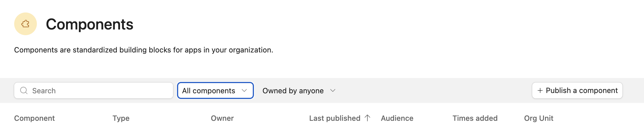Image resolution: width=644 pixels, height=131 pixels.
Task: Sort by the Owner column header
Action: (222, 118)
